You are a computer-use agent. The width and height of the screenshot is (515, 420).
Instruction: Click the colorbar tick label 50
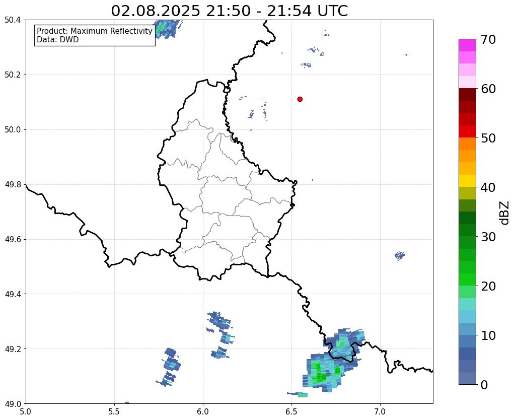pyautogui.click(x=488, y=138)
